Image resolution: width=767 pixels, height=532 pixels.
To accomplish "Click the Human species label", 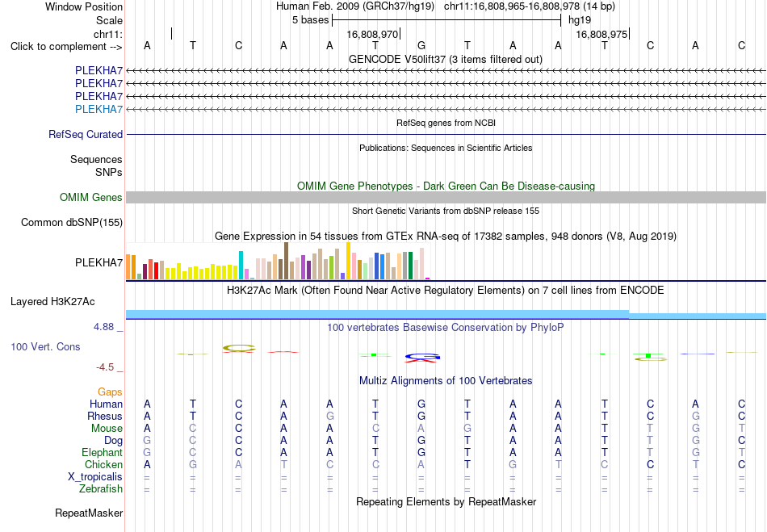I will click(106, 404).
